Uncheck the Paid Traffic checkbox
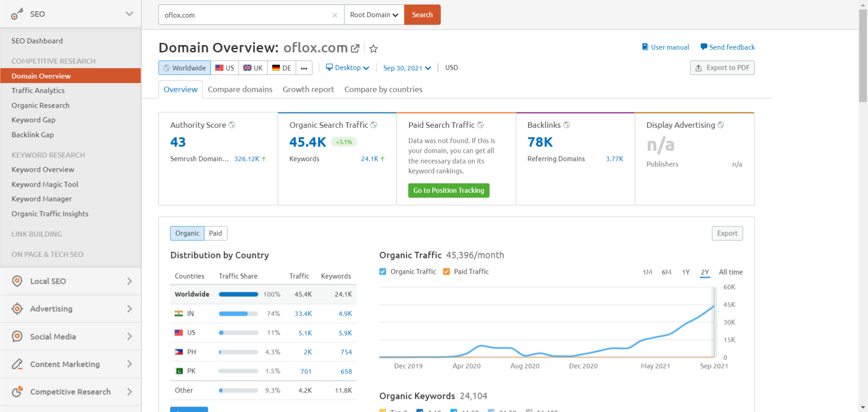Screen dimensions: 868x412 [446, 272]
